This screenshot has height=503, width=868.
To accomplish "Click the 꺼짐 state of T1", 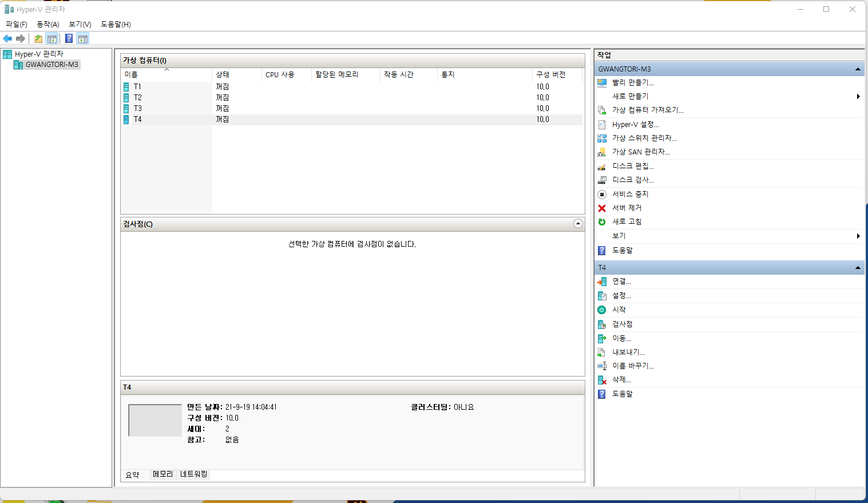I will [223, 86].
